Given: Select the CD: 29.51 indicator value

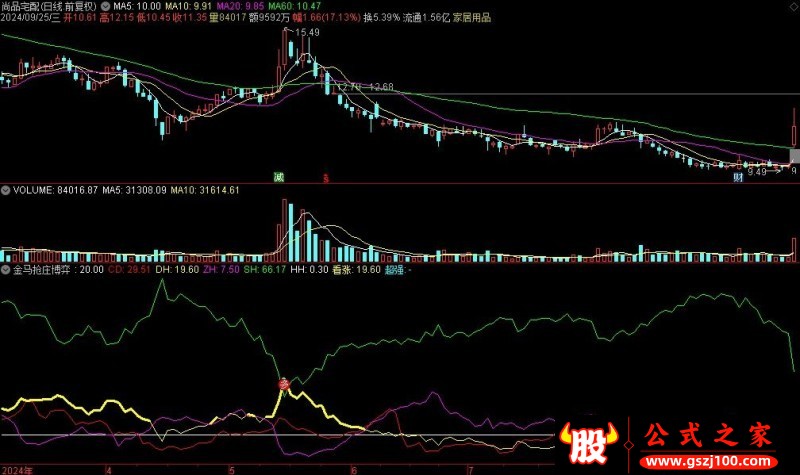Looking at the screenshot, I should point(129,269).
